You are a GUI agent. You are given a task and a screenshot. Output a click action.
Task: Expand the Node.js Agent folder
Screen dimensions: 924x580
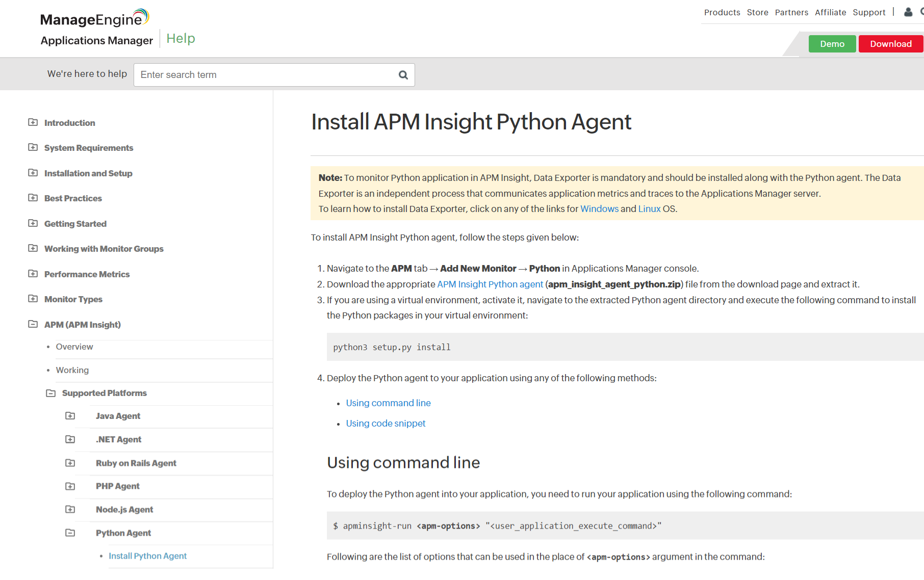point(70,509)
